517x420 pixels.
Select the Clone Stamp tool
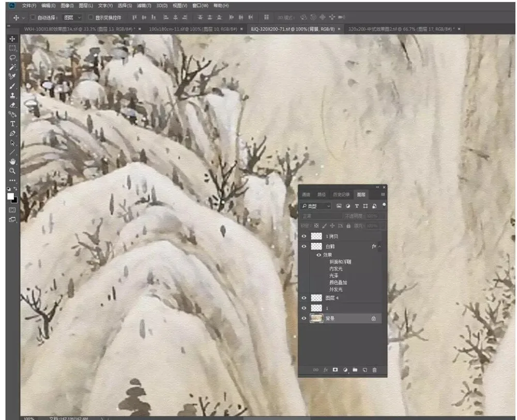12,96
